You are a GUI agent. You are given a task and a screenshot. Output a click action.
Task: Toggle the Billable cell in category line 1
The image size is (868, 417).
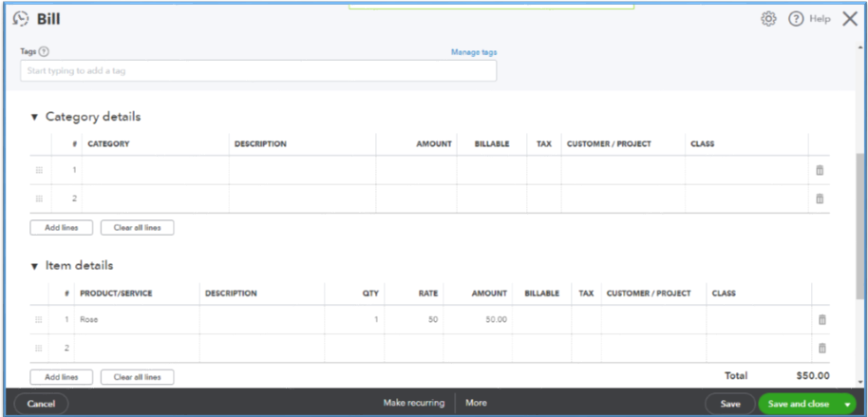492,170
